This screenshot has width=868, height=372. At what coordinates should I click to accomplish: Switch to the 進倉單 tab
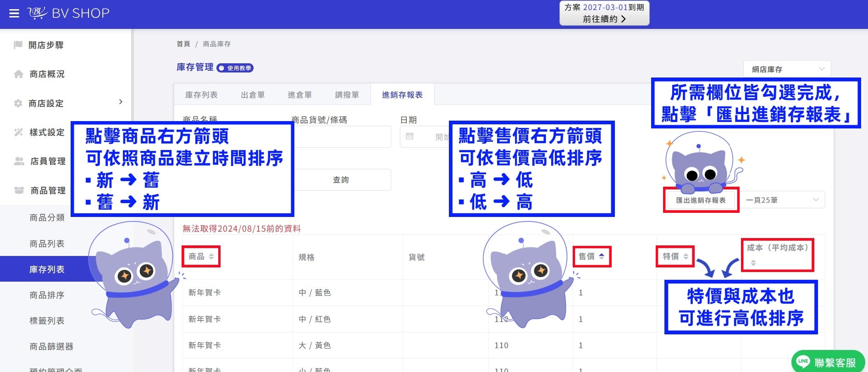(x=299, y=95)
